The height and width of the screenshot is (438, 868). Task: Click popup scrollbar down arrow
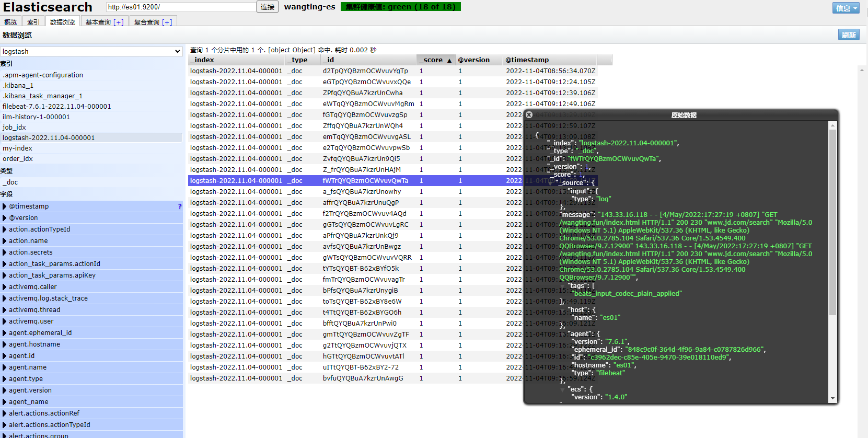[x=832, y=399]
